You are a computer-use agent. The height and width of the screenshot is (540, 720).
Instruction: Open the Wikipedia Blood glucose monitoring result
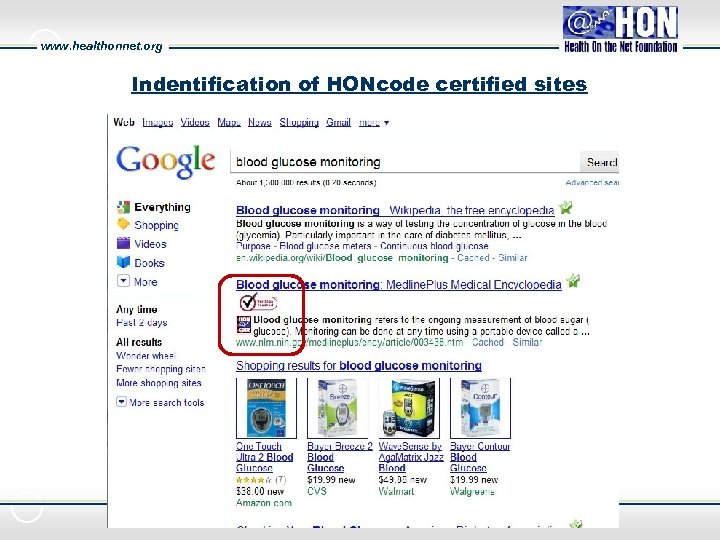395,210
